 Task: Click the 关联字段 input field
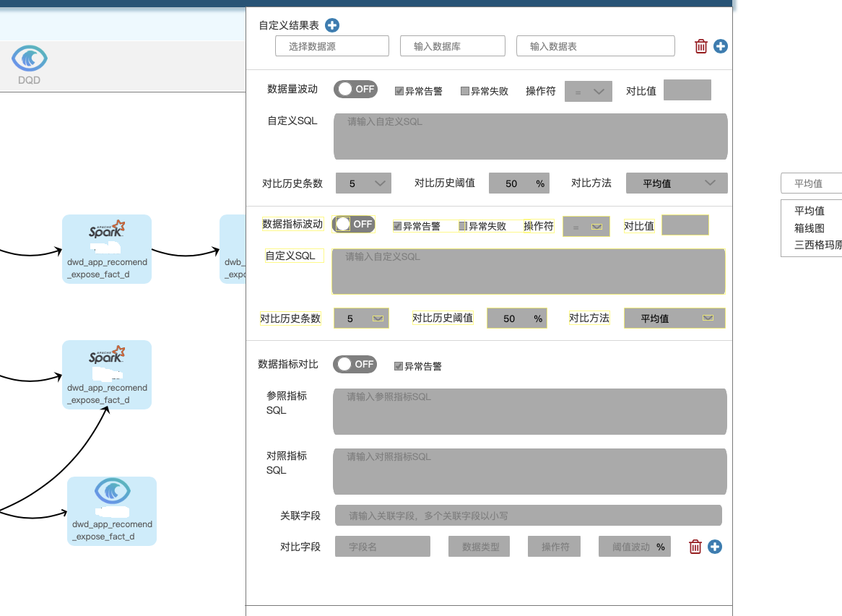(529, 516)
